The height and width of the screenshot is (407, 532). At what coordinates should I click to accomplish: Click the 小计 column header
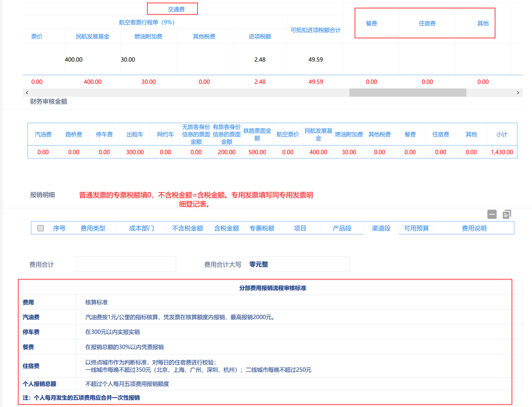tap(502, 134)
